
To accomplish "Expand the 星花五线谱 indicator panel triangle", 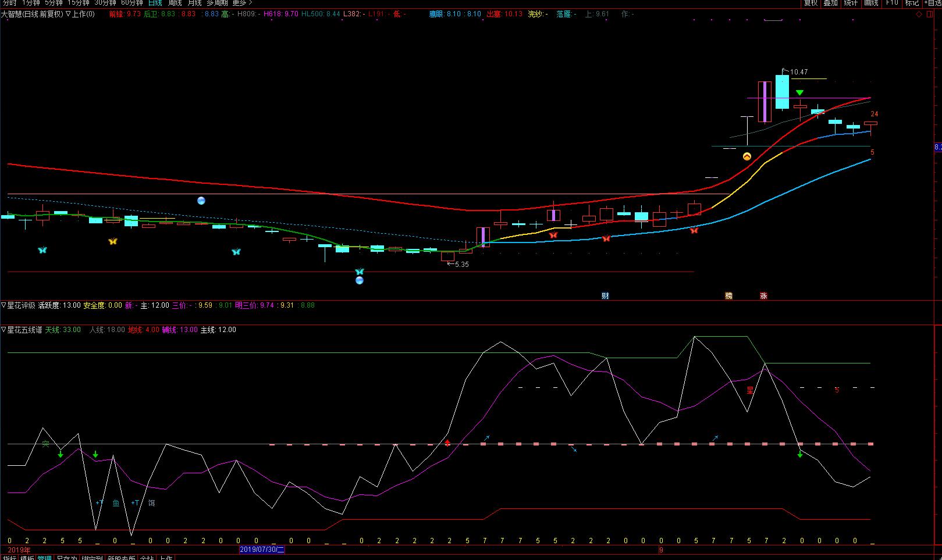I will point(3,329).
